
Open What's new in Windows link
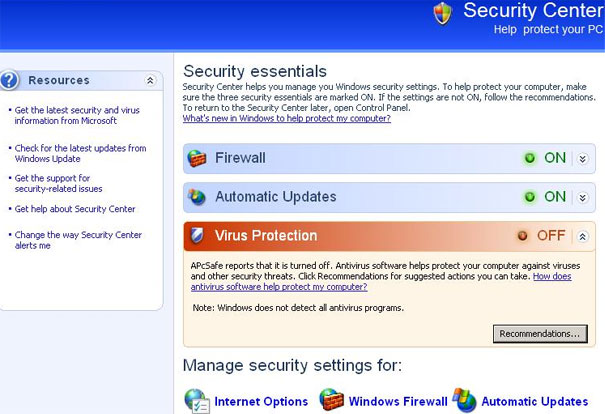pyautogui.click(x=287, y=118)
